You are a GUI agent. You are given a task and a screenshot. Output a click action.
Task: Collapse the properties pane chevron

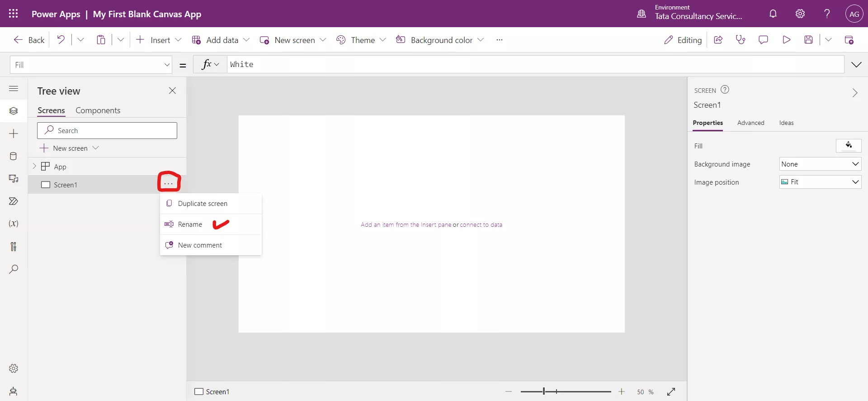[x=854, y=93]
